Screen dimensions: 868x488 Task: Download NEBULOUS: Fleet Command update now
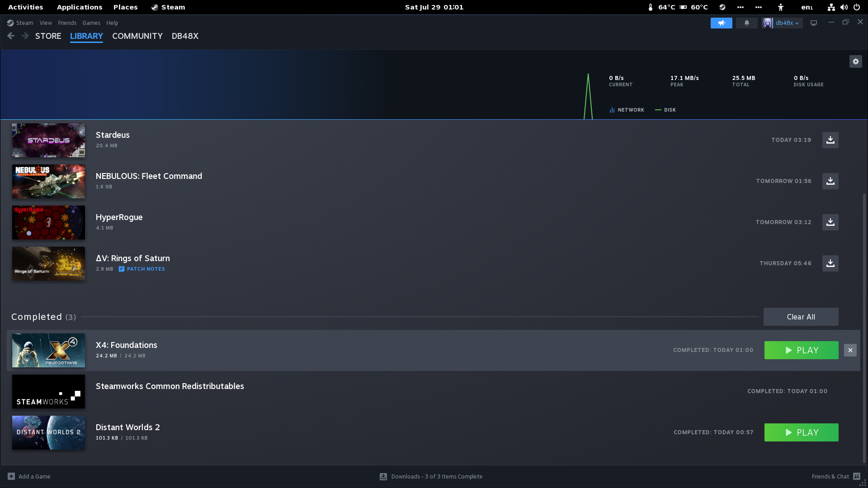pyautogui.click(x=830, y=181)
